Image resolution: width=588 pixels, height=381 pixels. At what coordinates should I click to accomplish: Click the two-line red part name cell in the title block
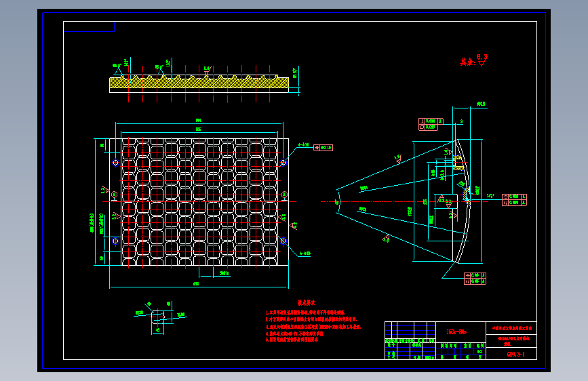click(511, 341)
